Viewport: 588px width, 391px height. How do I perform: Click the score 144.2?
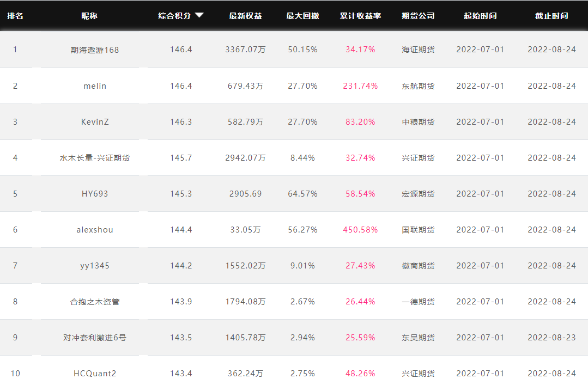coord(181,266)
